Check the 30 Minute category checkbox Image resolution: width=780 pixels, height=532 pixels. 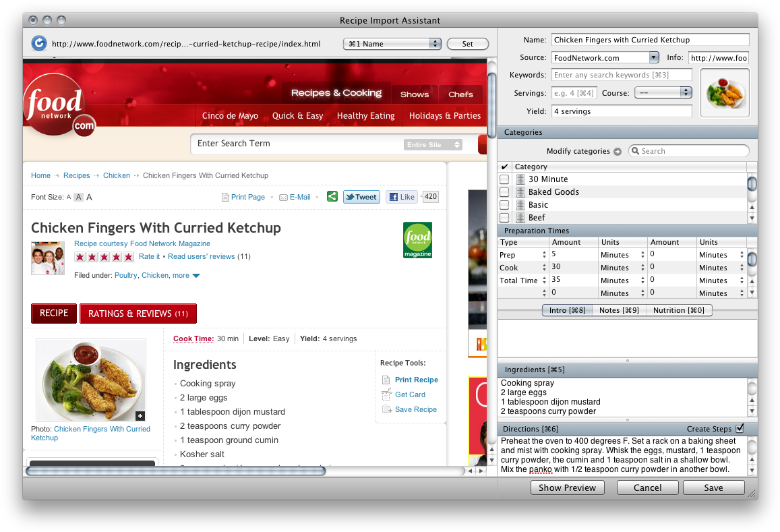(504, 179)
